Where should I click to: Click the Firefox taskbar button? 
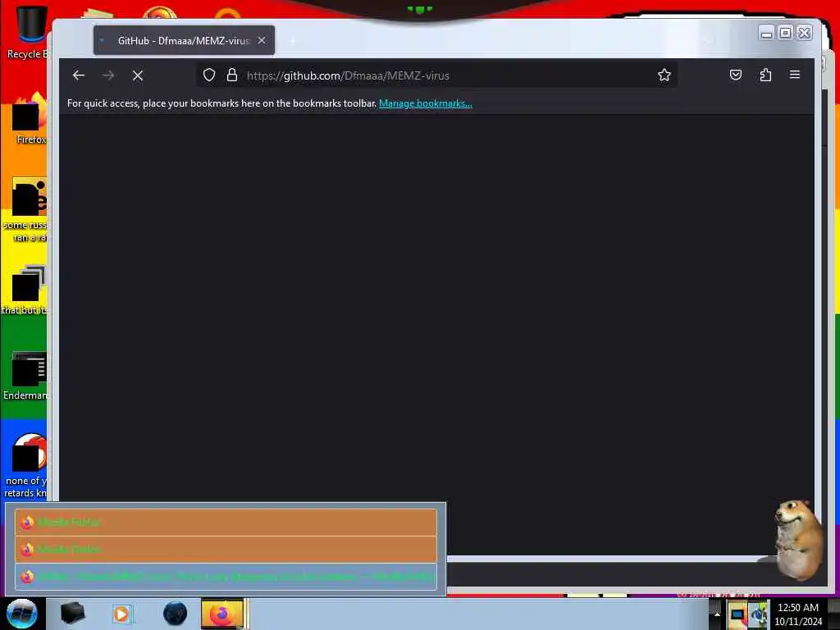point(223,614)
